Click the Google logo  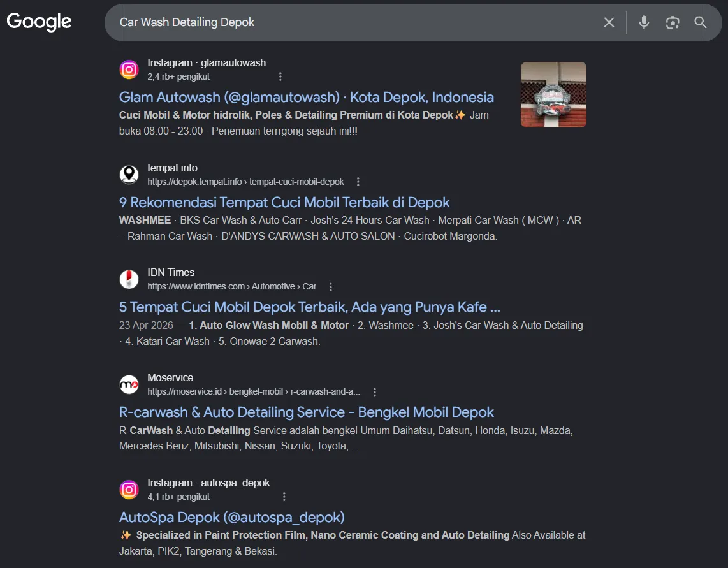point(39,22)
